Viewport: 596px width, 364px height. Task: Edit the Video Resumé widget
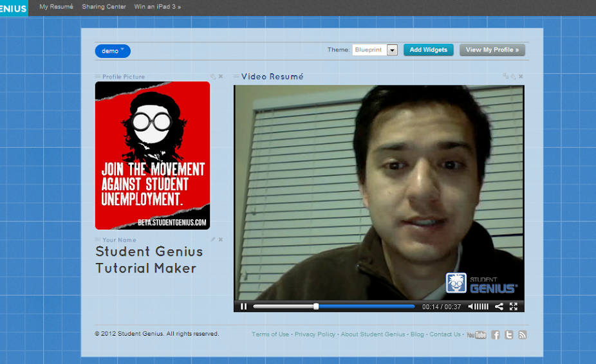click(514, 77)
